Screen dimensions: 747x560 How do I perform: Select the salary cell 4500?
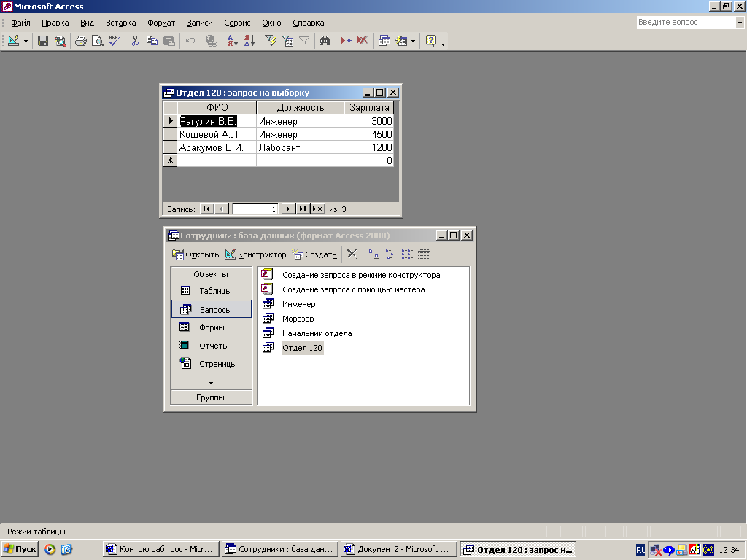[x=369, y=134]
